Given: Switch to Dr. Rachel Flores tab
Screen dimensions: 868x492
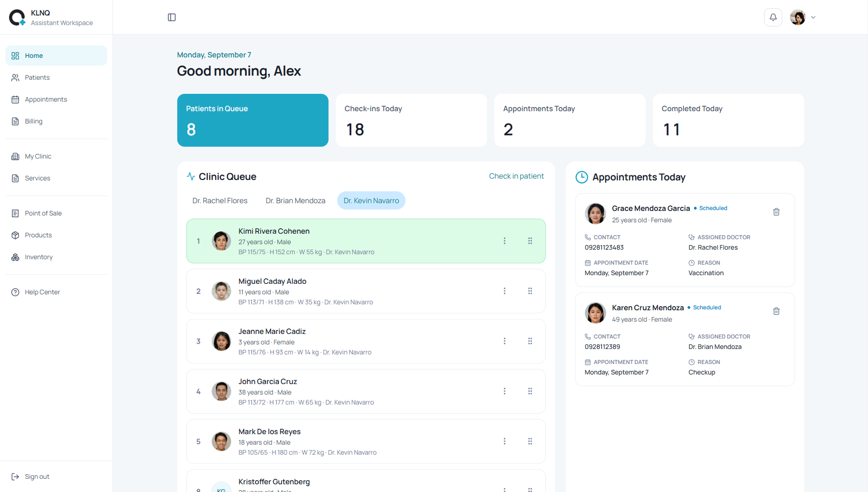Looking at the screenshot, I should pyautogui.click(x=220, y=200).
